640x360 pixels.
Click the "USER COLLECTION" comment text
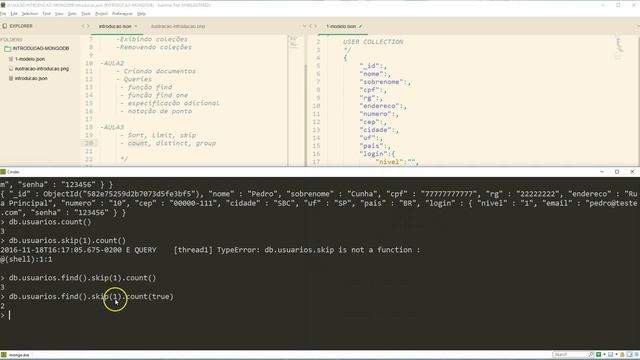pyautogui.click(x=373, y=42)
